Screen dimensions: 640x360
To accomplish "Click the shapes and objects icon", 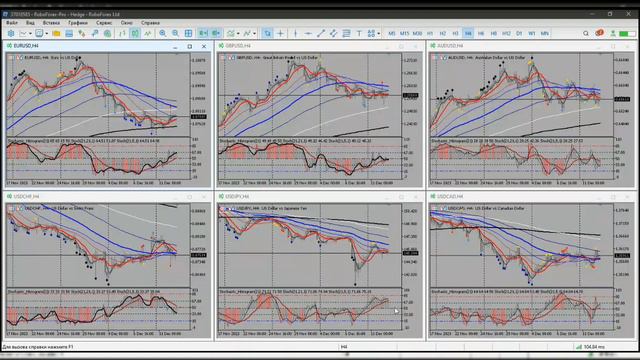I will point(371,33).
